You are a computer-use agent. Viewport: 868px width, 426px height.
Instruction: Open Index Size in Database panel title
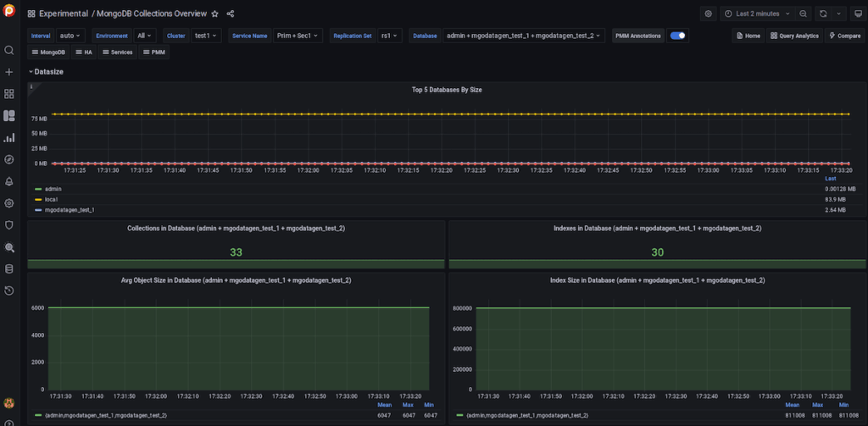(x=657, y=280)
